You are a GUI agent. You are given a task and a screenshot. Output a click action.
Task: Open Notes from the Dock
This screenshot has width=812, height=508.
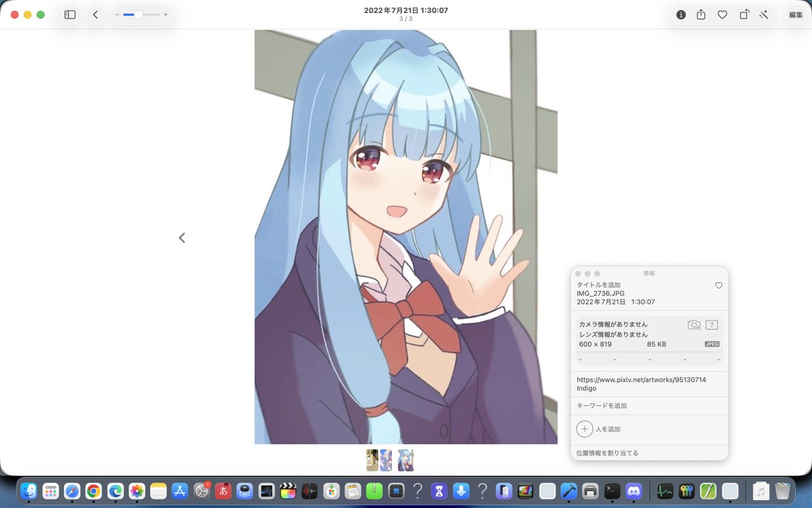point(158,490)
